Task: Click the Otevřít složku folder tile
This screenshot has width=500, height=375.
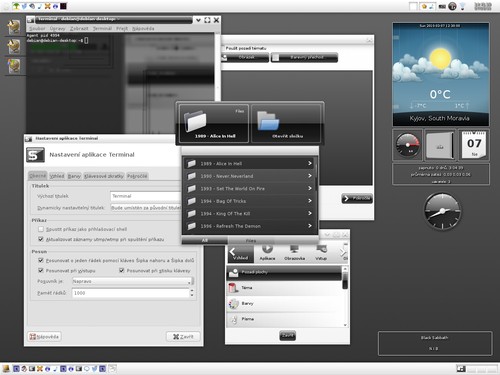Action: click(287, 124)
